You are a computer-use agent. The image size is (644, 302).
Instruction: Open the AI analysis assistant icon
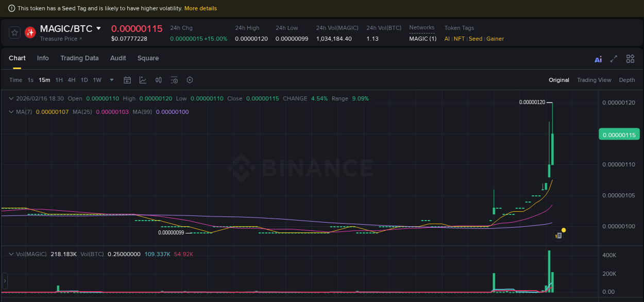[598, 58]
